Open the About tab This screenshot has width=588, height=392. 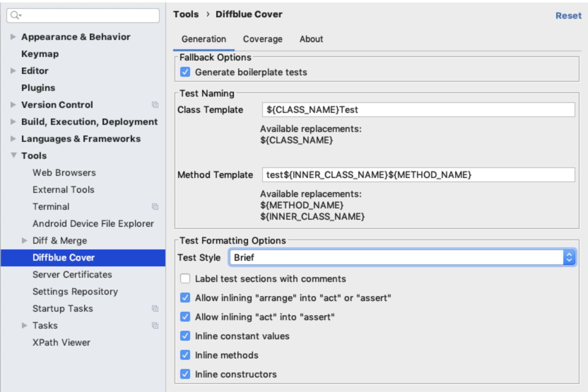[311, 39]
